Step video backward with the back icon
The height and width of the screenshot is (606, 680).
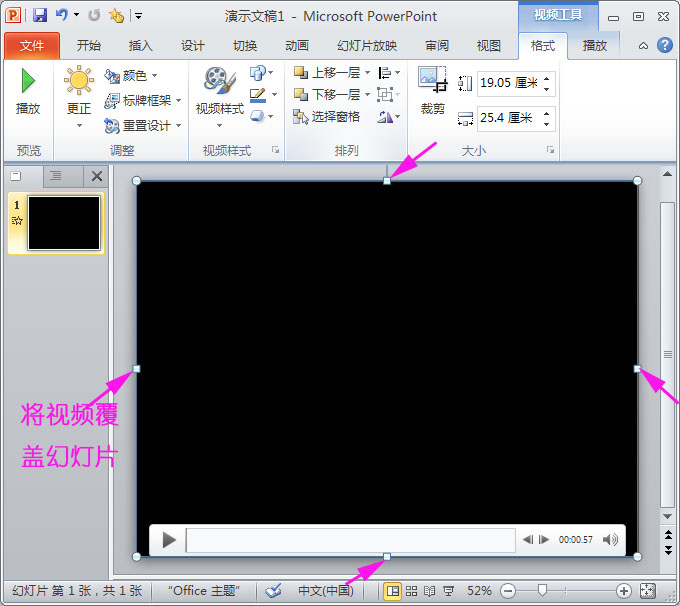pyautogui.click(x=528, y=540)
